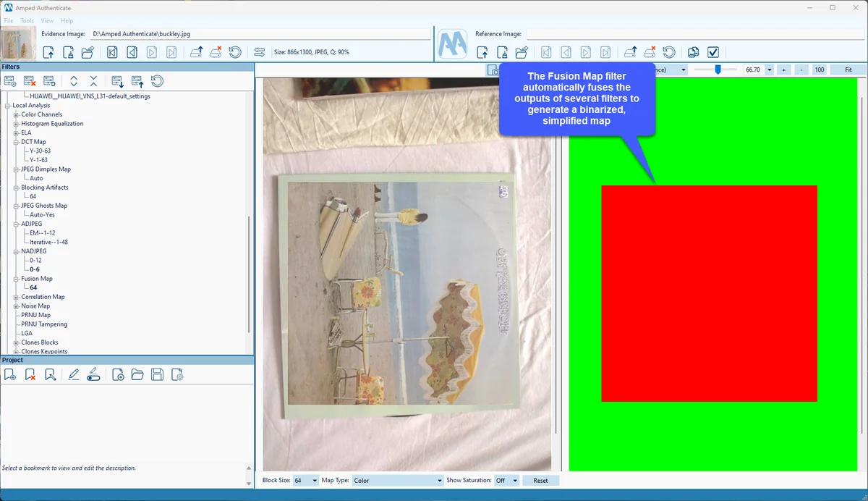This screenshot has width=868, height=501.
Task: Collapse the Local Analysis tree node
Action: (x=7, y=106)
